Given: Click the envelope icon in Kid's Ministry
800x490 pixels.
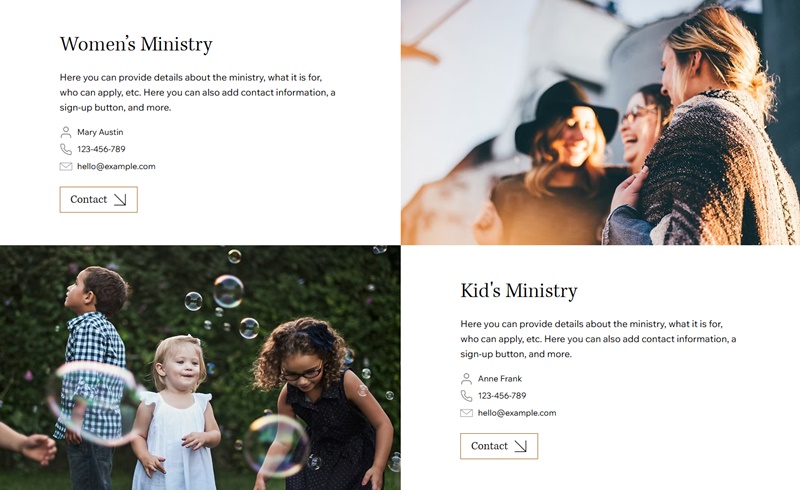Looking at the screenshot, I should pos(466,413).
